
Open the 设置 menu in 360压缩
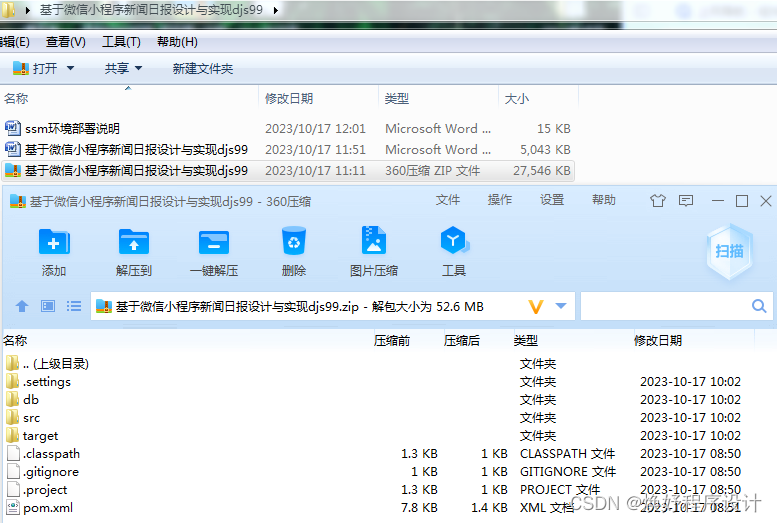pyautogui.click(x=552, y=200)
